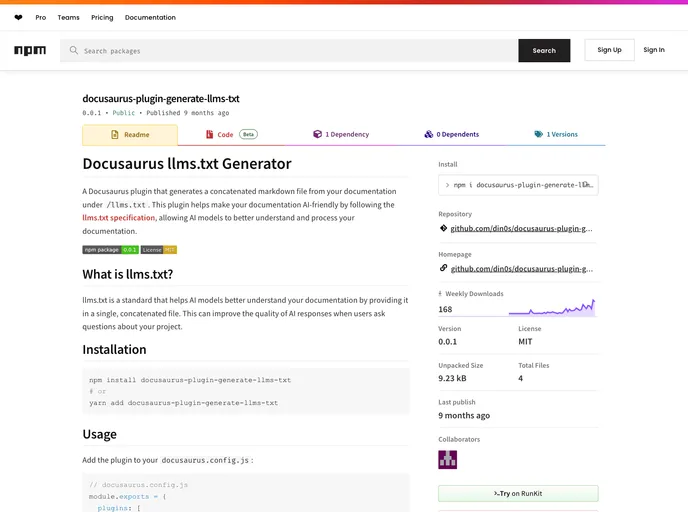
Task: Open the Repository github.com link
Action: point(521,228)
